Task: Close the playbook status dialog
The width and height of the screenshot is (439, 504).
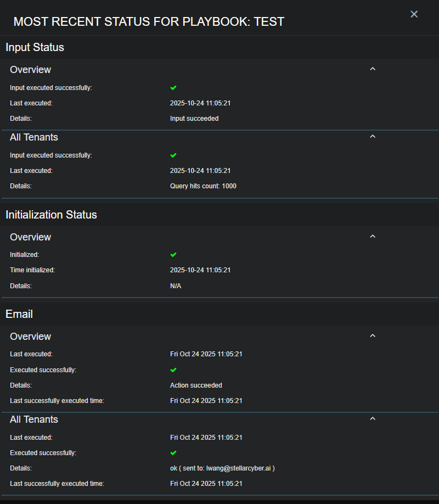Action: pos(414,14)
